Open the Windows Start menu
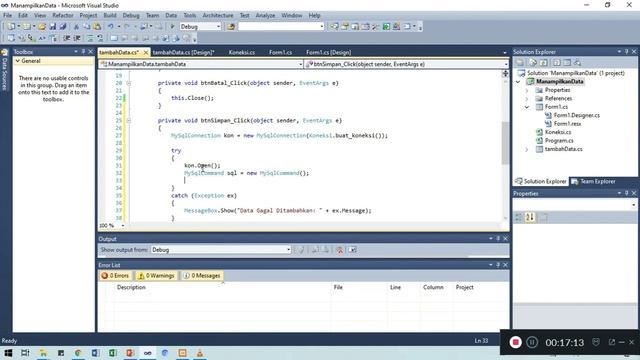 pos(8,353)
